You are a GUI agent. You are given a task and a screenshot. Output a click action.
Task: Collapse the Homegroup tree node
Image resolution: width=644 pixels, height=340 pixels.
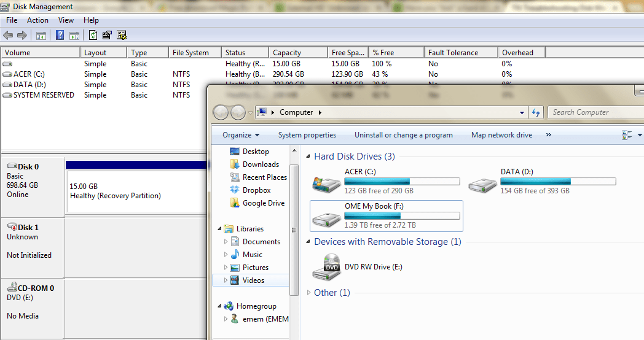[x=219, y=306]
